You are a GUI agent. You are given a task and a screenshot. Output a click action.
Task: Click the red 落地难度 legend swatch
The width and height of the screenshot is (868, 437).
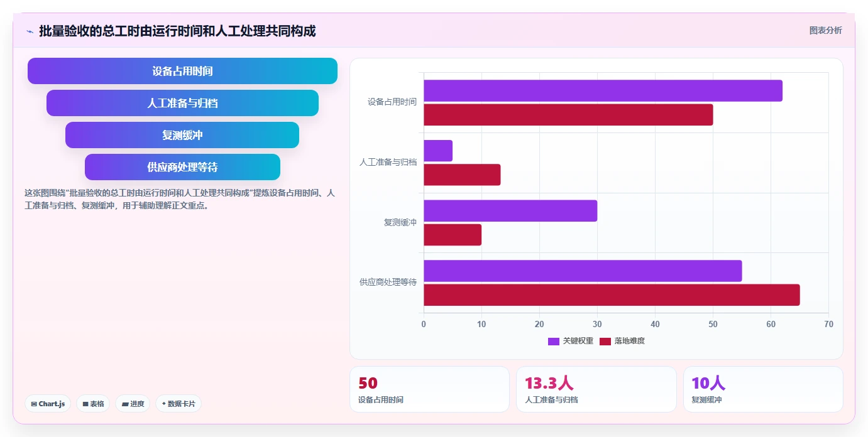(x=605, y=341)
